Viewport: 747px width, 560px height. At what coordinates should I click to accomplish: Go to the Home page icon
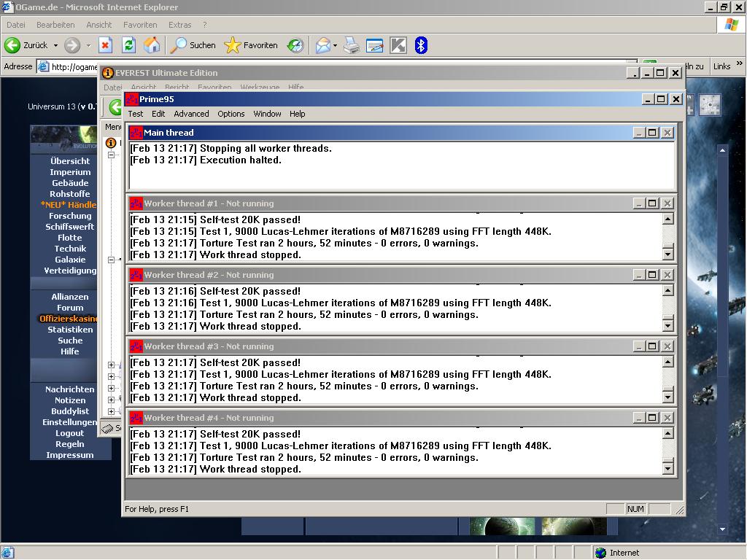tap(152, 46)
